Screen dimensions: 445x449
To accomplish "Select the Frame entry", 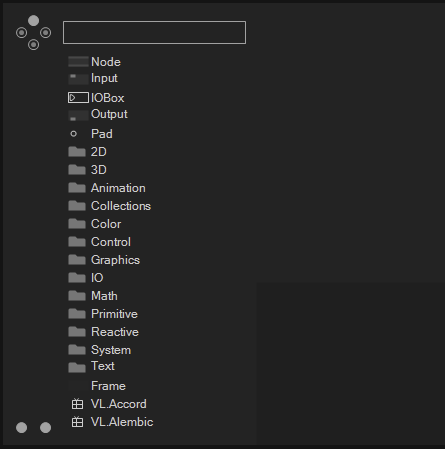I will (108, 386).
